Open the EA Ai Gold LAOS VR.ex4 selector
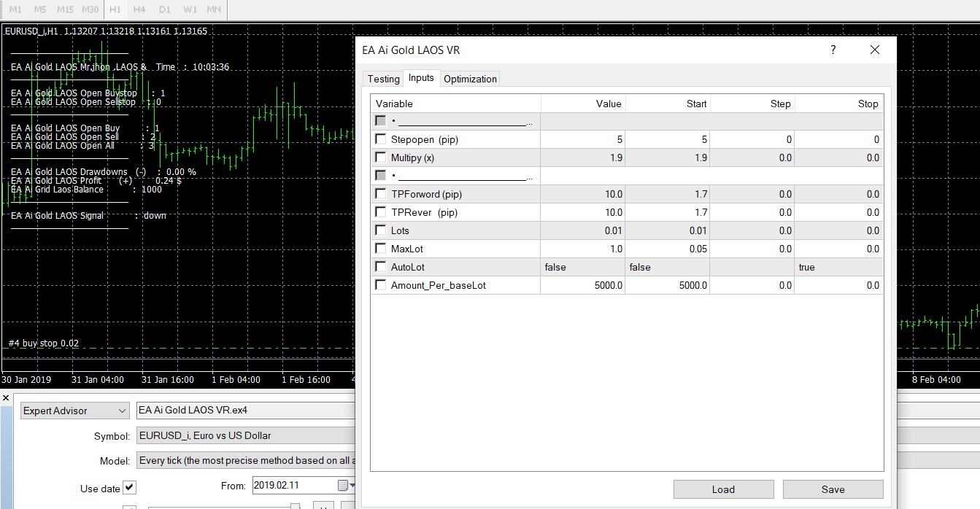The height and width of the screenshot is (509, 980). tap(245, 410)
